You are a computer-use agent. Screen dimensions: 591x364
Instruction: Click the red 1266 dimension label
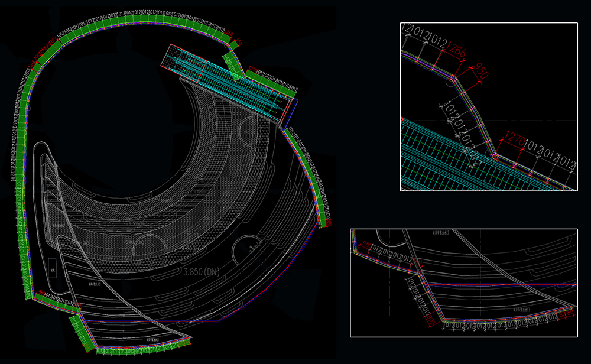[457, 53]
